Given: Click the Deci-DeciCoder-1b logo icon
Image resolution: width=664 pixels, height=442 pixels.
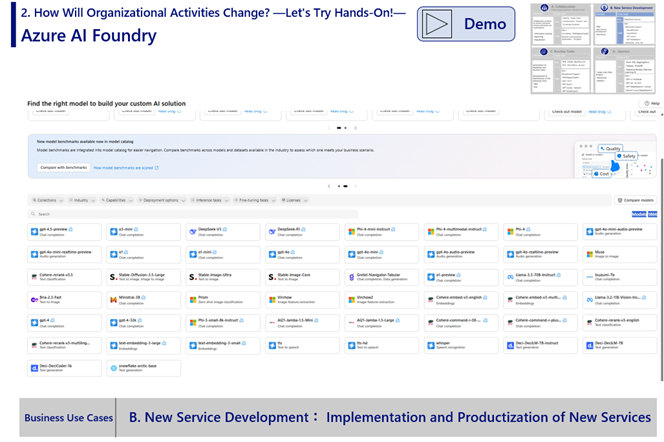Looking at the screenshot, I should click(x=34, y=368).
